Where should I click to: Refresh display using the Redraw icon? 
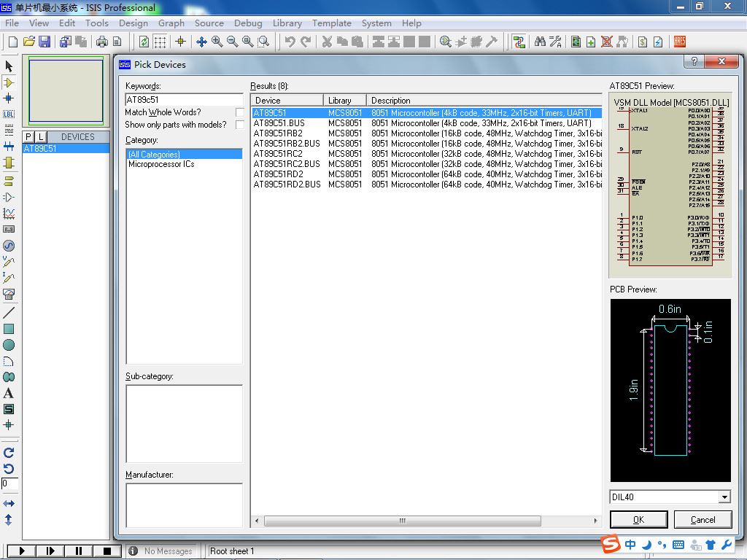pyautogui.click(x=144, y=42)
